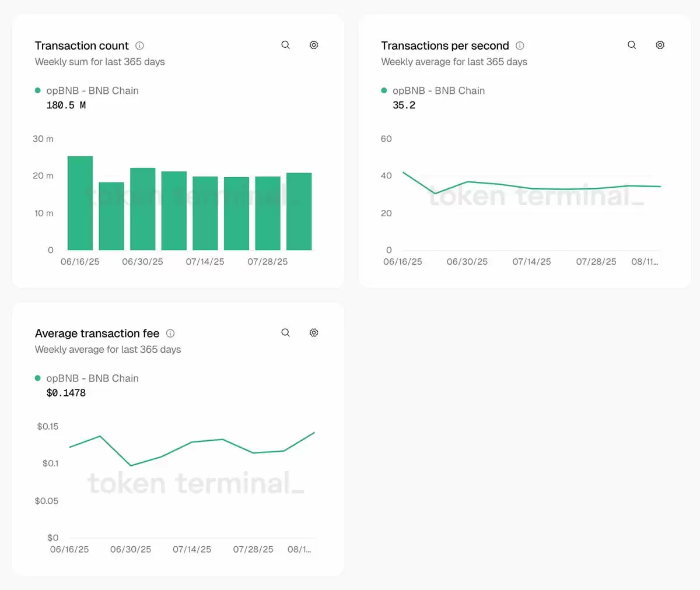The image size is (700, 590).
Task: Click magnifier icon on Transactions per second card
Action: 632,45
